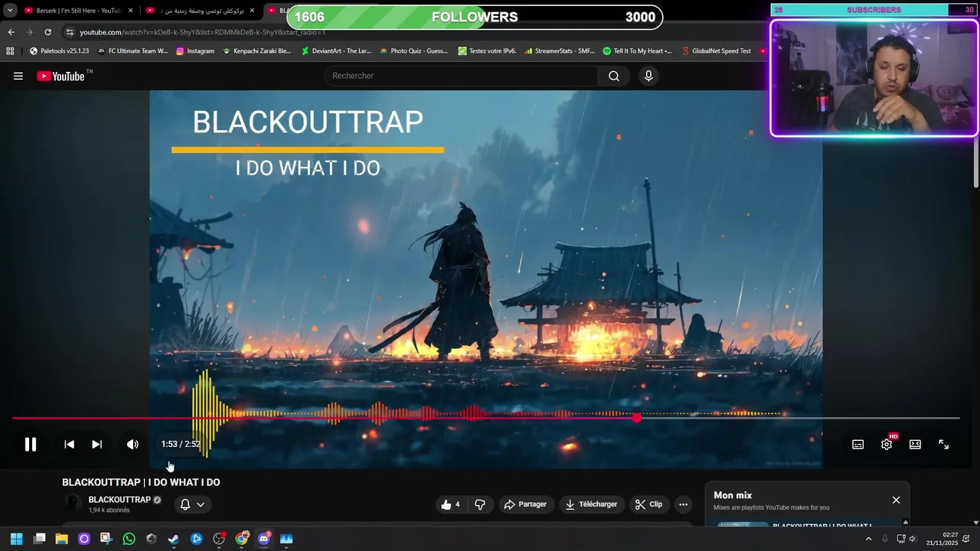
Task: Skip to the next video in mix
Action: (x=97, y=445)
